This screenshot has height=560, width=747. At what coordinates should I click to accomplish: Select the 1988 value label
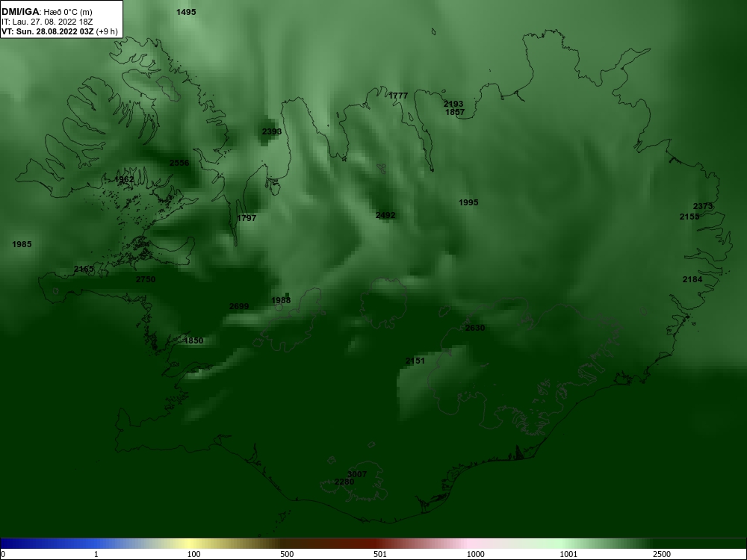point(281,300)
